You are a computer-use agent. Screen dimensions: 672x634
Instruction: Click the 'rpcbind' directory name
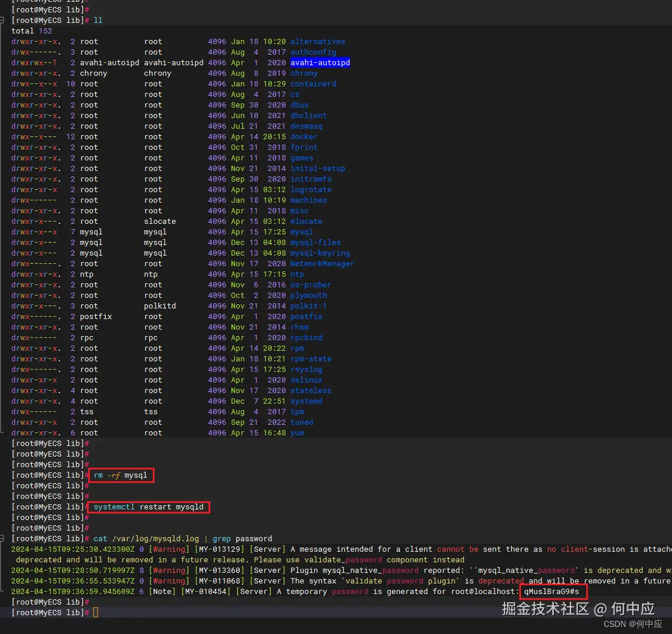306,337
